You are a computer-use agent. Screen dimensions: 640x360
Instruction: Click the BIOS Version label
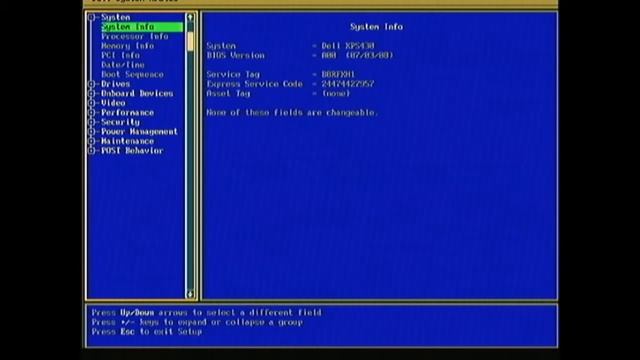point(236,55)
